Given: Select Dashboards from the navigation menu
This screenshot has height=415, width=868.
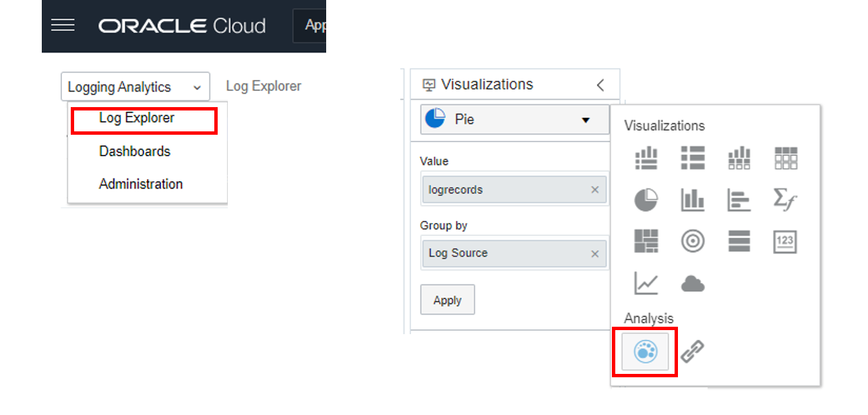Looking at the screenshot, I should [x=135, y=151].
